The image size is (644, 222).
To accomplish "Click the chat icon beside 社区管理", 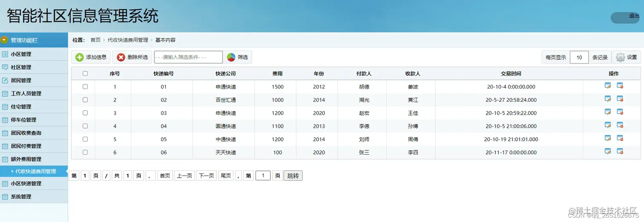I will pos(5,67).
